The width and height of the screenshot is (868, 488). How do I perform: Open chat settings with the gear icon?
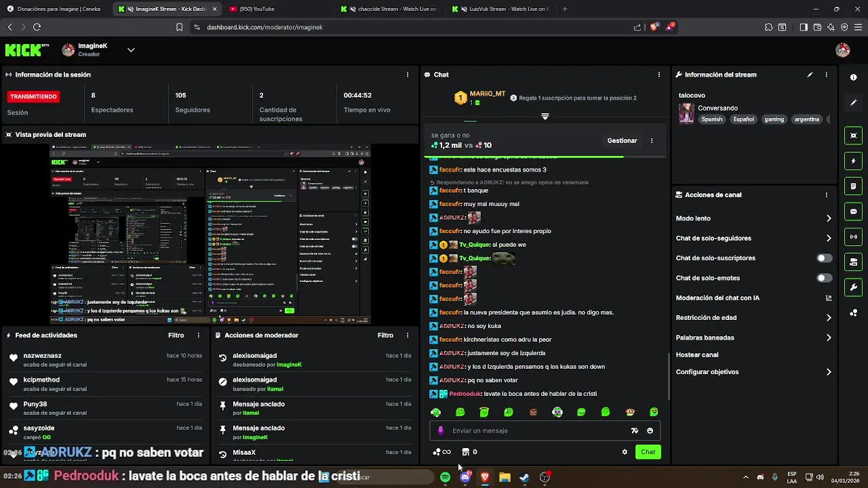(x=625, y=452)
